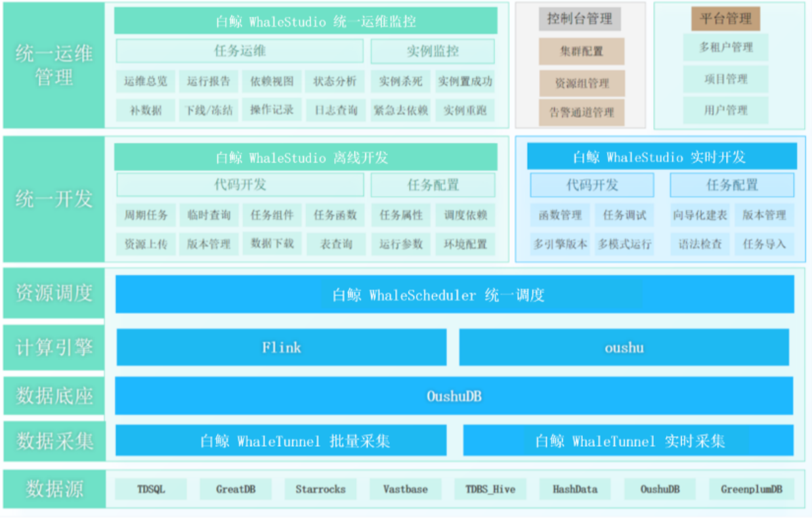
Task: Select the Flink compute engine block
Action: (x=282, y=347)
